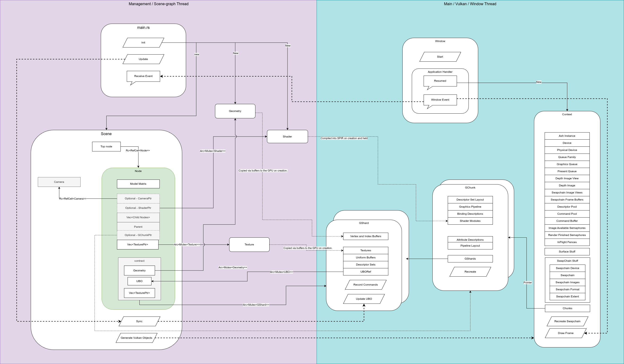Select the Draw Frame parallelogram
624x364 pixels.
click(566, 333)
